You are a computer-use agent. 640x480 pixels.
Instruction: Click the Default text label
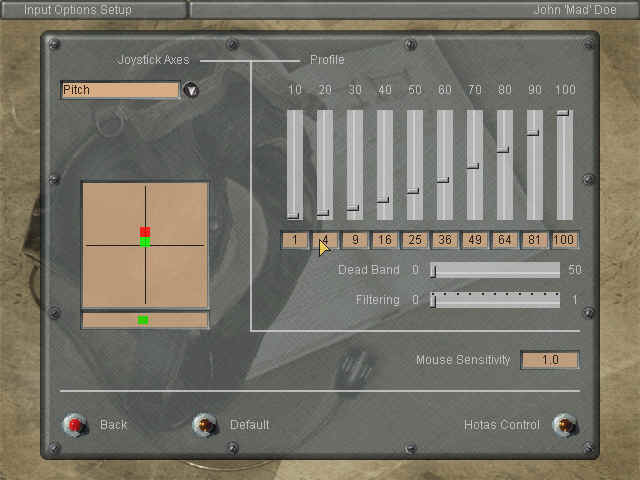coord(250,425)
